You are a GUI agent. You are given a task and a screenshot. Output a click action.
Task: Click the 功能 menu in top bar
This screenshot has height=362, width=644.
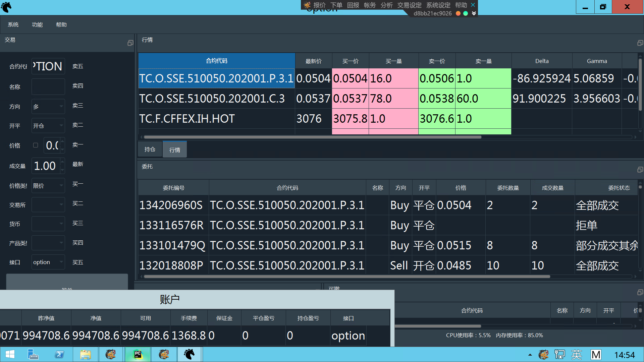pyautogui.click(x=38, y=24)
